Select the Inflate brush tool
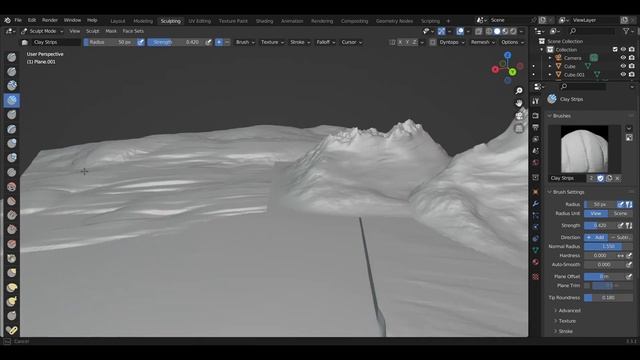The width and height of the screenshot is (640, 360). coord(12,143)
